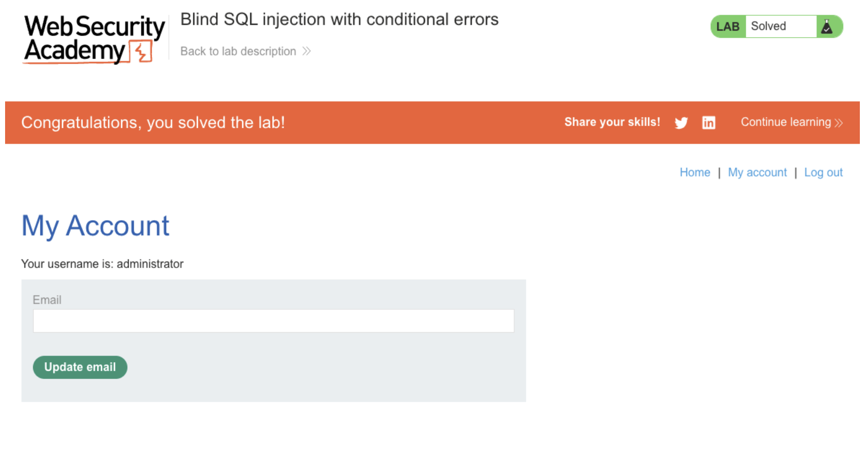Click the My Account page heading
This screenshot has width=868, height=469.
95,226
